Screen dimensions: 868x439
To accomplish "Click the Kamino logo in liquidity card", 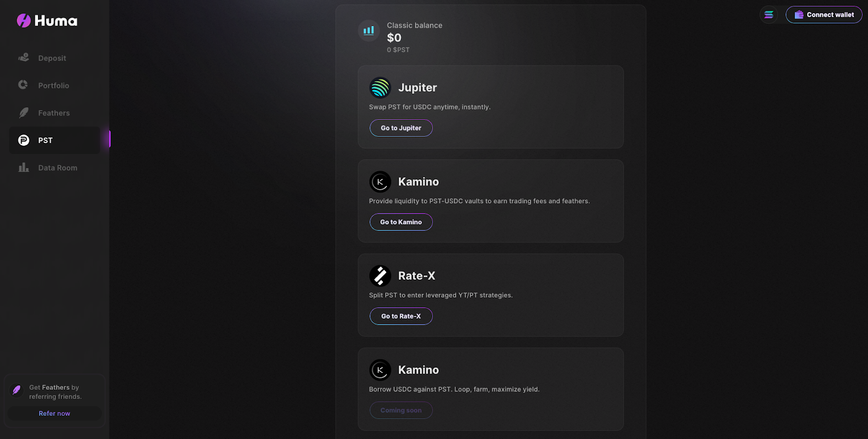I will click(380, 182).
